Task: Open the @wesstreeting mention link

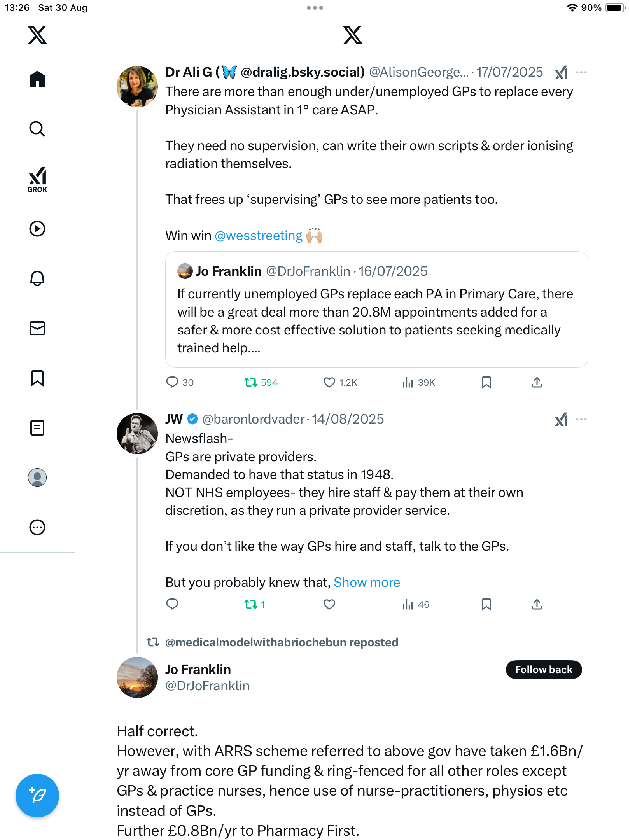Action: pyautogui.click(x=259, y=236)
